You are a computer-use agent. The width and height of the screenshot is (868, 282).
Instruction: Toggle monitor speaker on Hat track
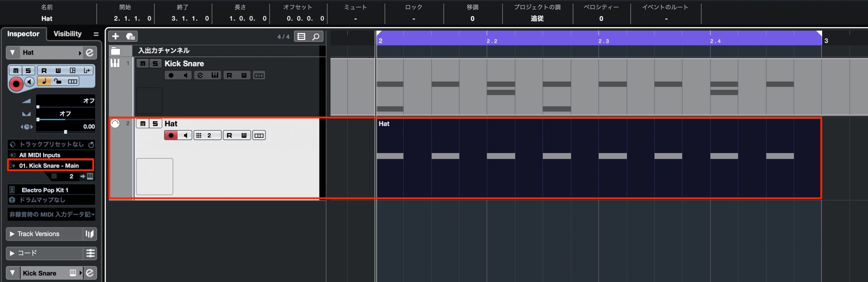185,135
